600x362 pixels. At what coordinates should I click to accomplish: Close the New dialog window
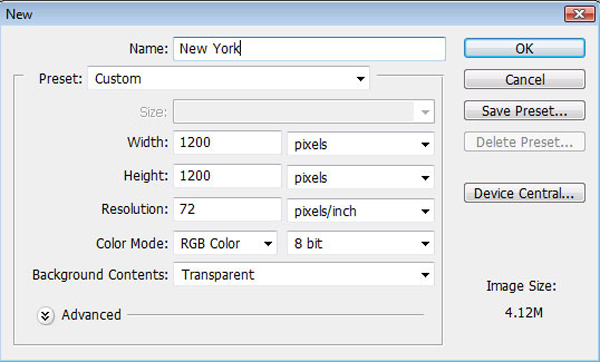click(579, 14)
